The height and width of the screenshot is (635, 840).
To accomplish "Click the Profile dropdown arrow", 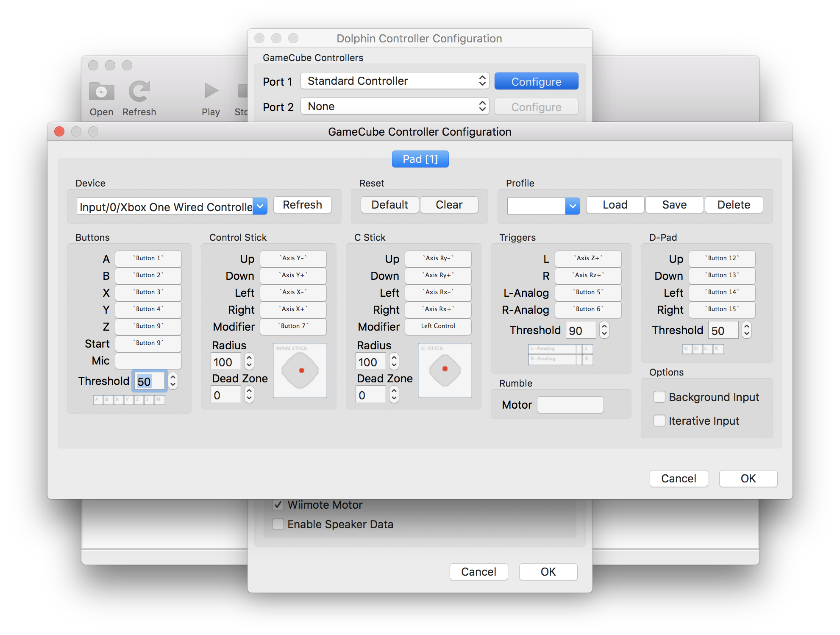I will 573,204.
